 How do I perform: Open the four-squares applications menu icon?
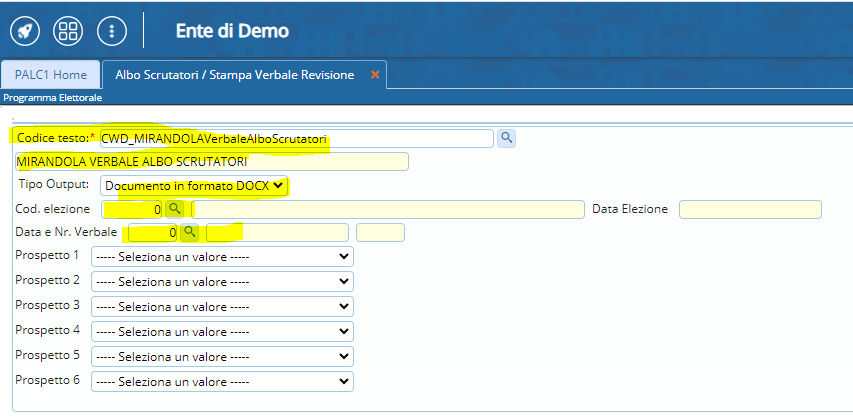(x=68, y=30)
